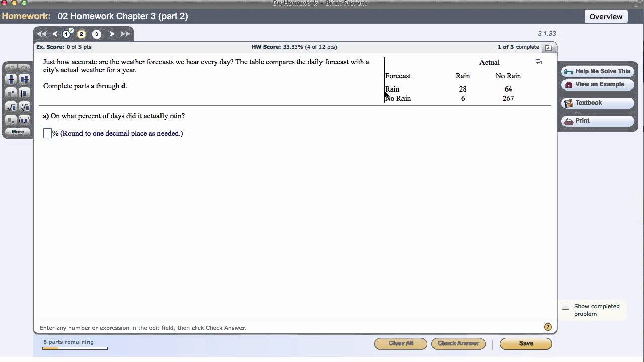
Task: Open the data table popup icon
Action: (538, 62)
